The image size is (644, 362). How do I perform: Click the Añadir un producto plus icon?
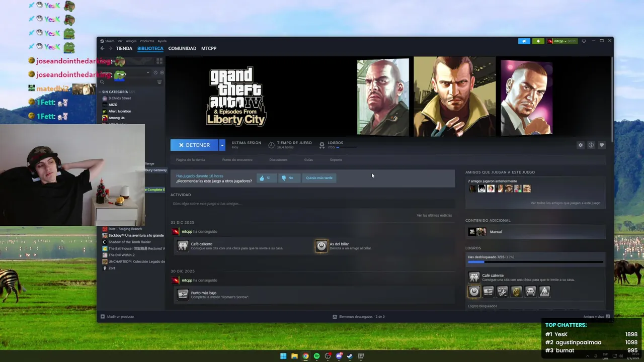[x=103, y=317]
